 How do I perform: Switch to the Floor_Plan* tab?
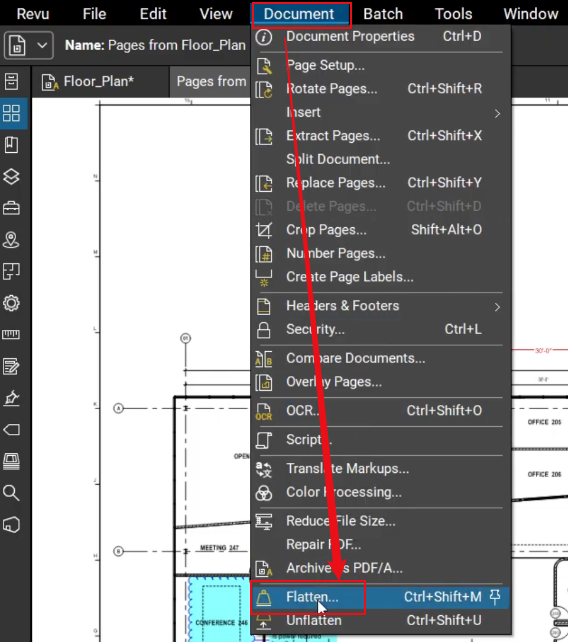pos(100,81)
